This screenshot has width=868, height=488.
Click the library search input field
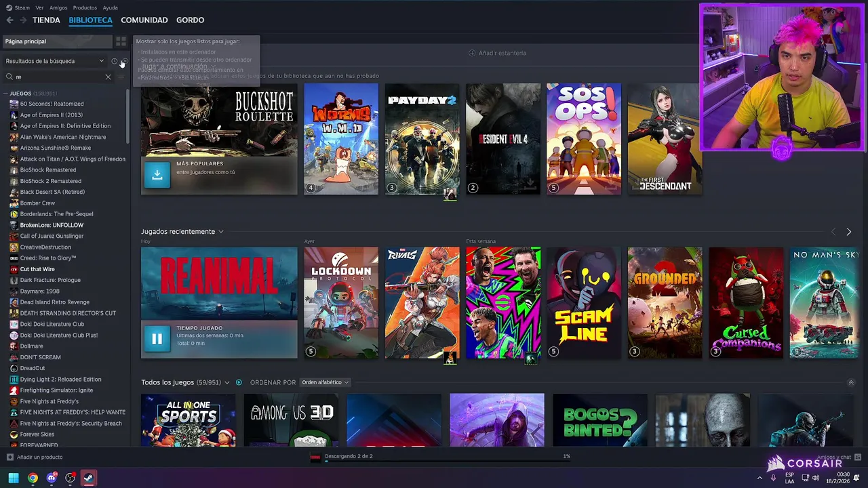click(60, 77)
